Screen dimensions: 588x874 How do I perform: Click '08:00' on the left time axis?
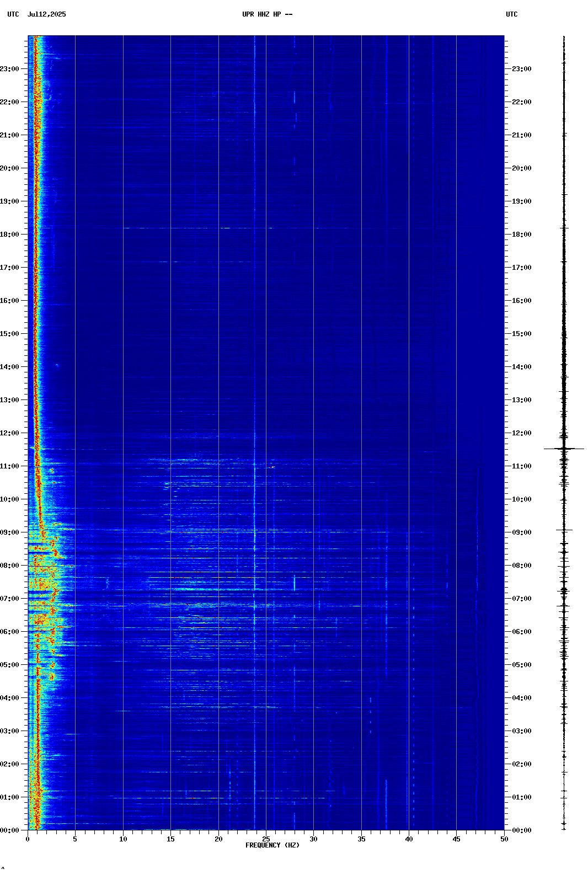click(9, 566)
